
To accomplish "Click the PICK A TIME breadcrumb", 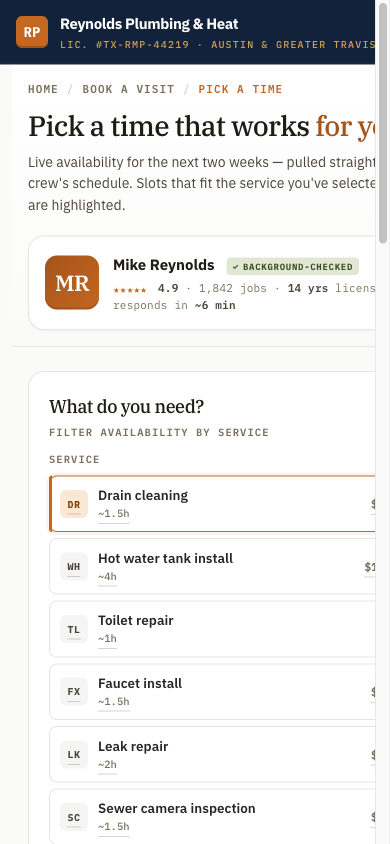I will click(240, 89).
